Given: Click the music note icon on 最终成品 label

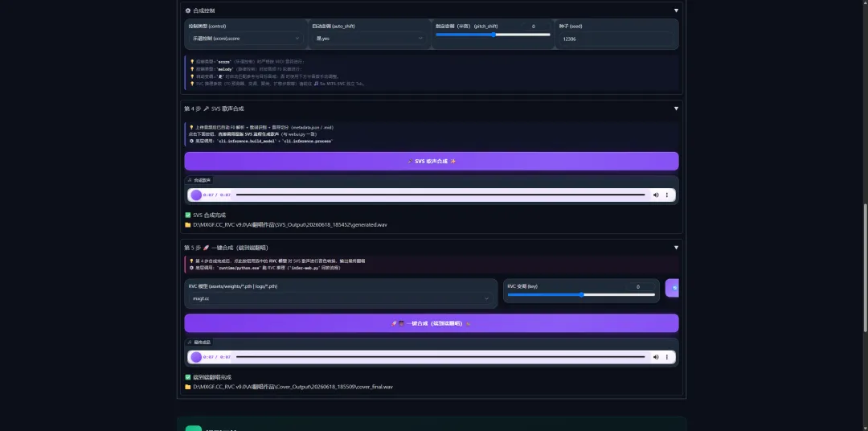Looking at the screenshot, I should [x=190, y=343].
